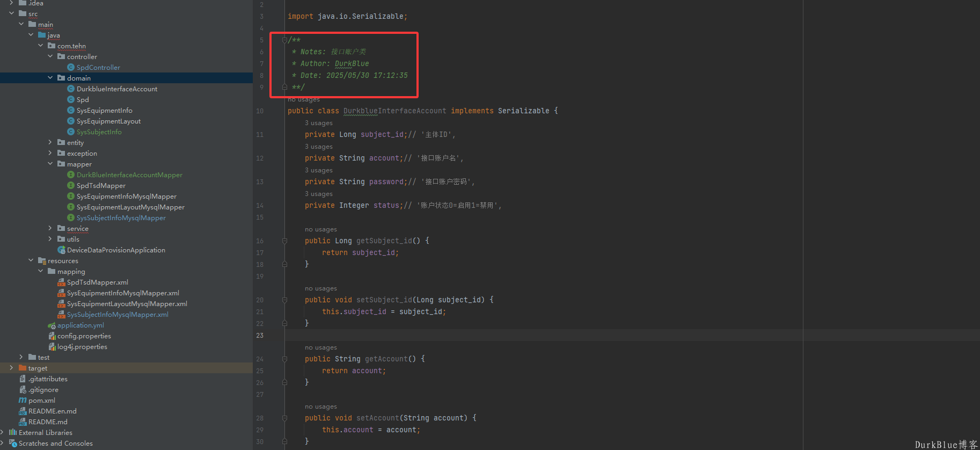Select SysSubjectInfoMysqlMapper.xml in the tree
The height and width of the screenshot is (450, 980).
(x=118, y=314)
